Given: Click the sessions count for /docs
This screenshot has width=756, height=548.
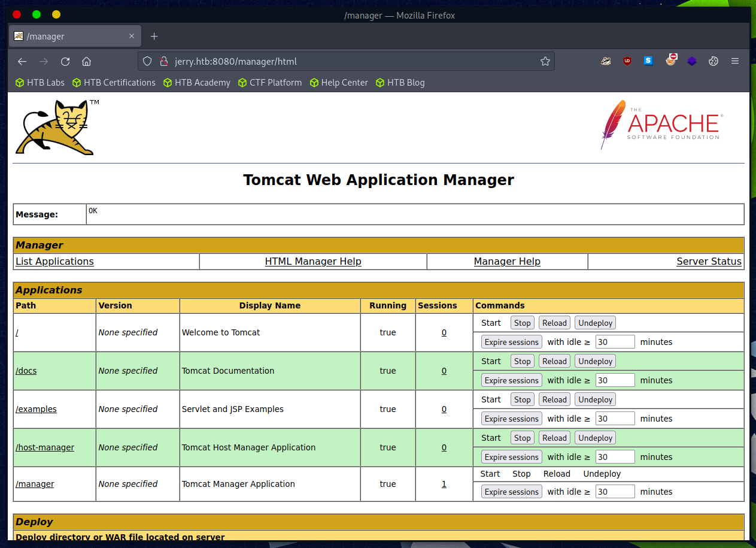Looking at the screenshot, I should (444, 371).
